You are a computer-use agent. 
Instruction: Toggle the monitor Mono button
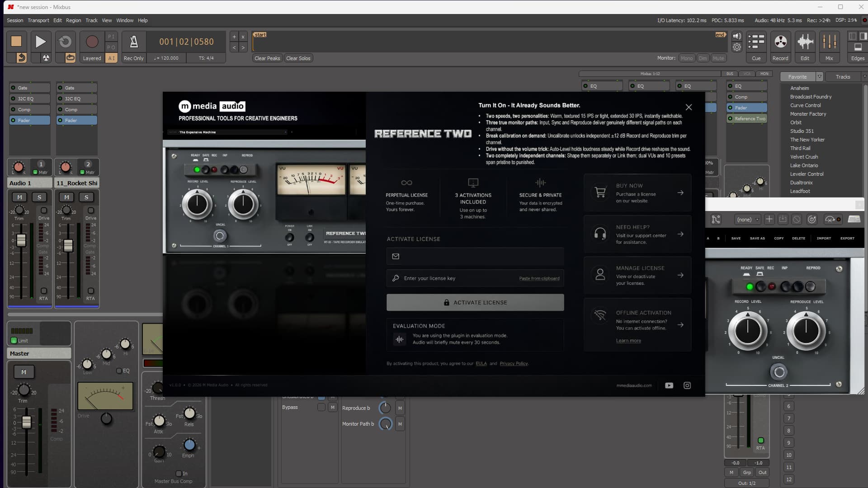click(x=686, y=58)
